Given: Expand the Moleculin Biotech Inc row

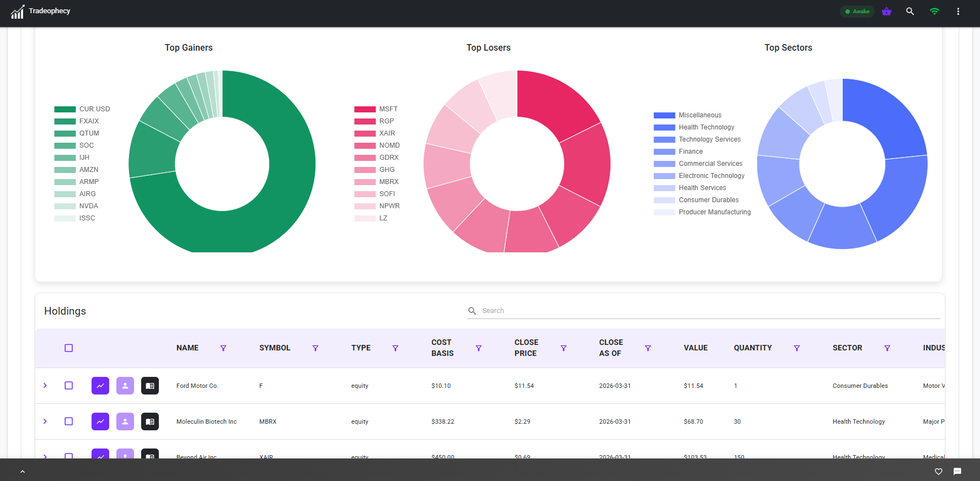Looking at the screenshot, I should click(x=45, y=421).
